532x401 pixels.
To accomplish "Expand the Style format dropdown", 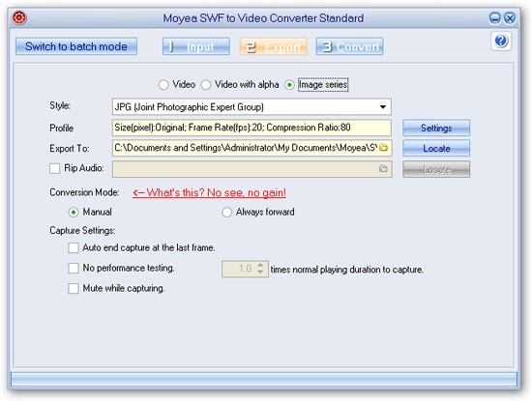I will [x=383, y=107].
